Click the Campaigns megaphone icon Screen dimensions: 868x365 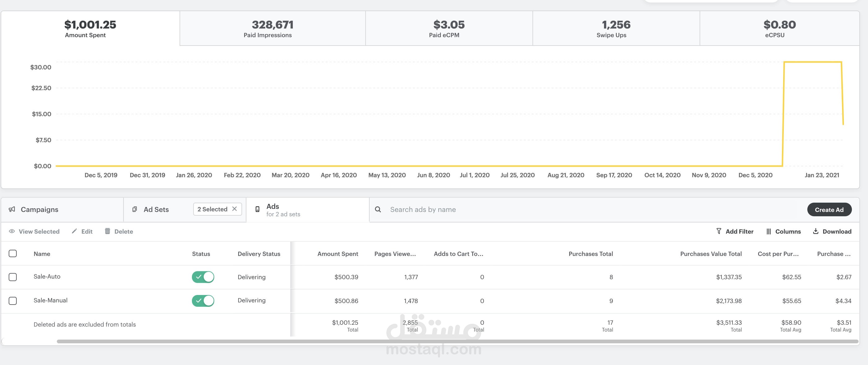point(12,209)
